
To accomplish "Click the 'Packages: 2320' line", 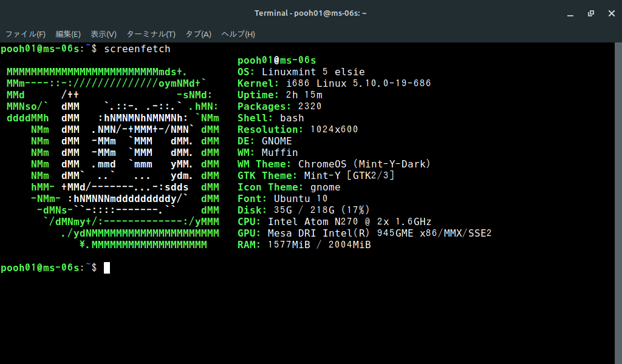I will tap(279, 106).
